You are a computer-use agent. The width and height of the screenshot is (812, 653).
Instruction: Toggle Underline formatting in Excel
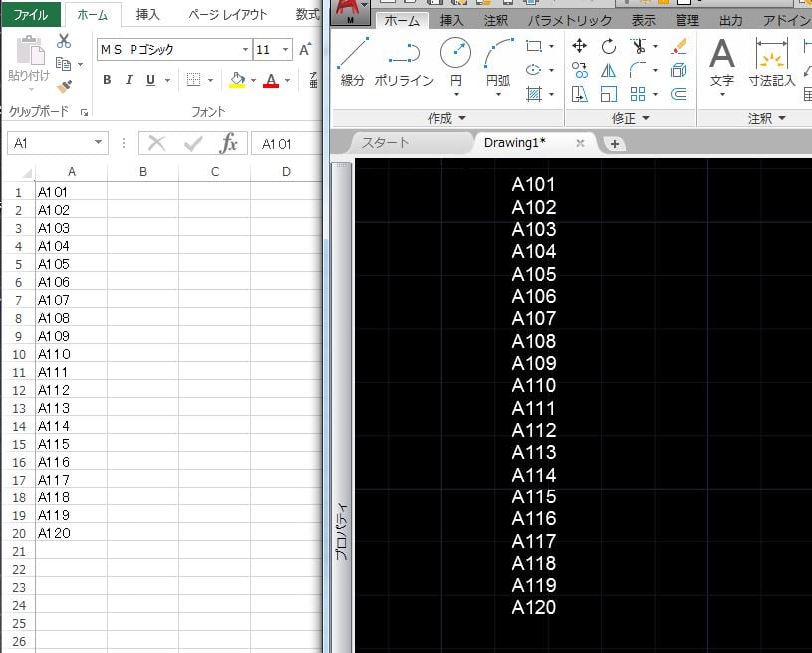click(x=150, y=80)
